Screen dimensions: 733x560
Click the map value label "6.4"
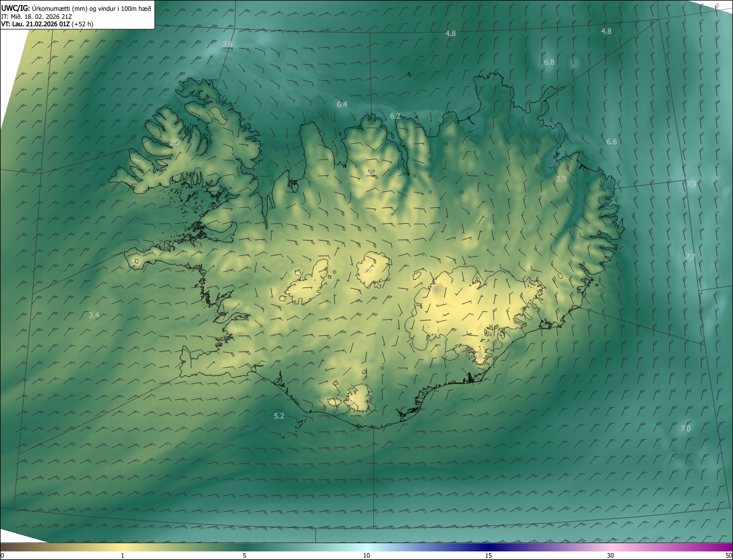pos(342,104)
